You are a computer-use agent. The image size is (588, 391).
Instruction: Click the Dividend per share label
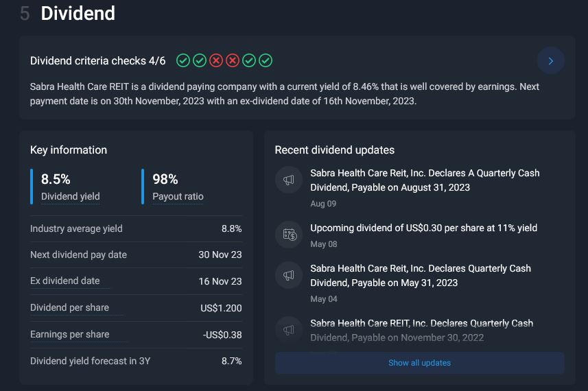(x=69, y=307)
